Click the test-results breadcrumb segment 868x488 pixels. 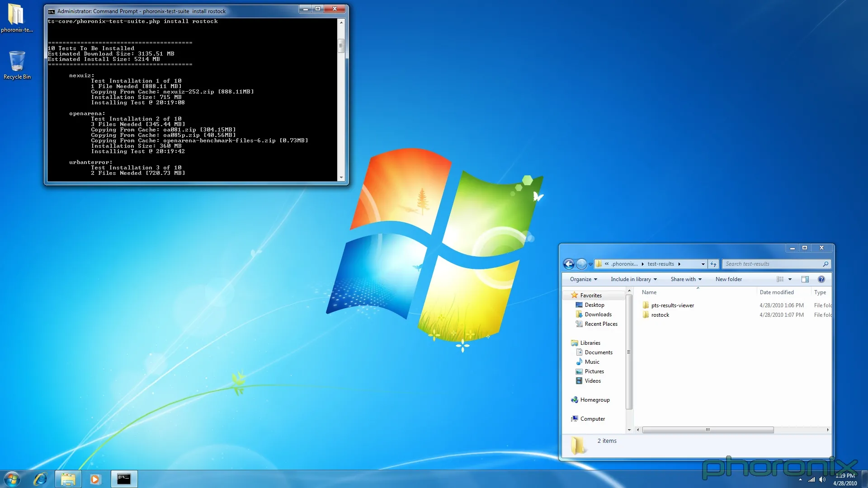660,264
